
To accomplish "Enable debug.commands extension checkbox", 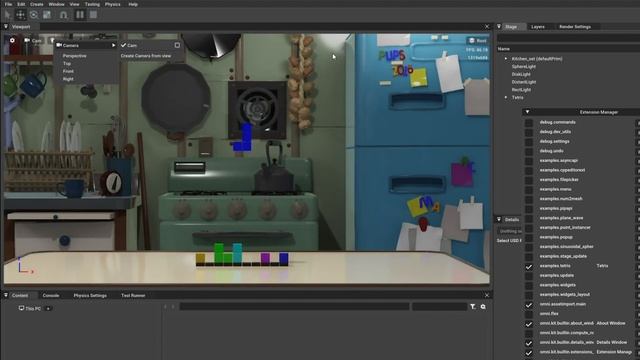I will [x=529, y=122].
